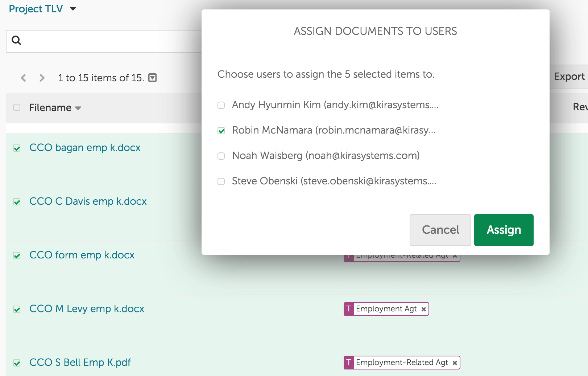The height and width of the screenshot is (376, 588).
Task: Select Noah Waisberg as assignee
Action: click(221, 156)
